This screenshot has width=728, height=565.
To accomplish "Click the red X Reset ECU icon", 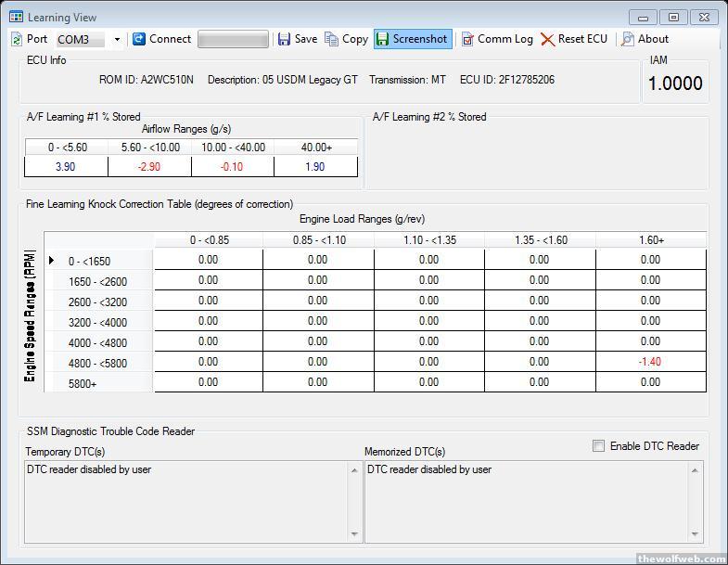I will click(x=547, y=39).
